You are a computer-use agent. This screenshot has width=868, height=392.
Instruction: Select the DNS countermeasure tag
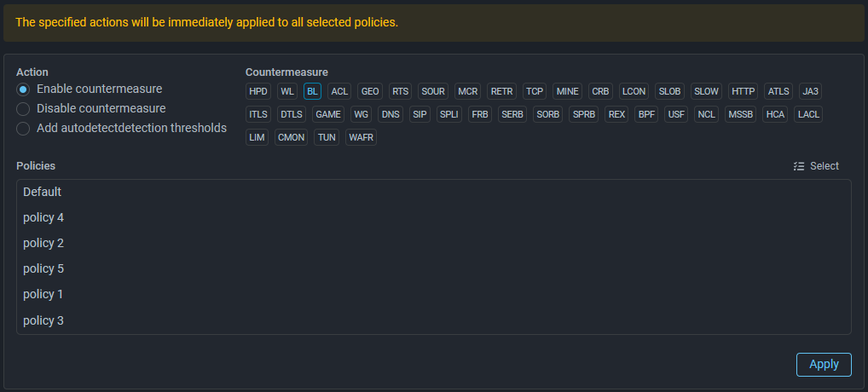point(391,114)
